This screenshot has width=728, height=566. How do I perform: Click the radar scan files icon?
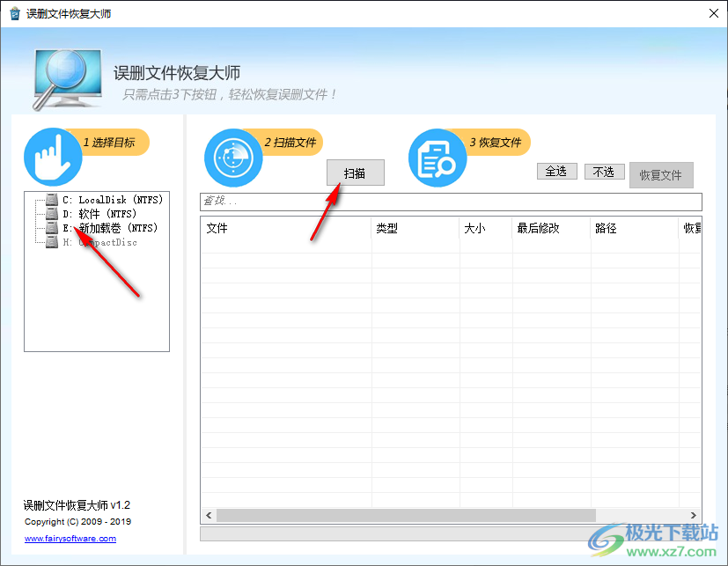coord(233,158)
